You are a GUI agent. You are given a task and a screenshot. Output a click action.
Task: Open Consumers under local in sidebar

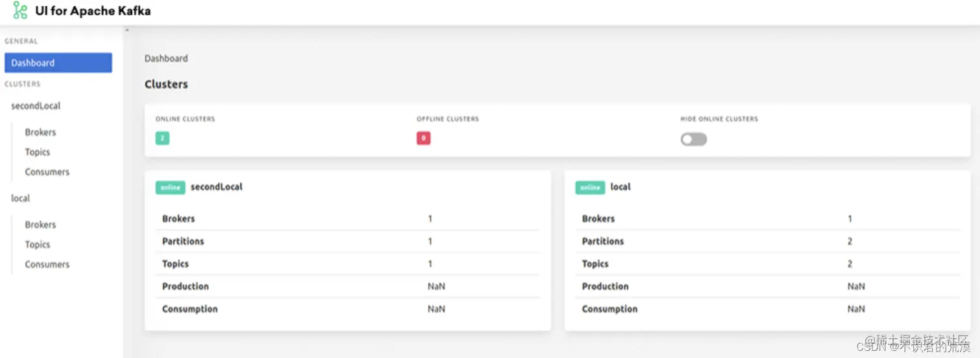point(47,264)
